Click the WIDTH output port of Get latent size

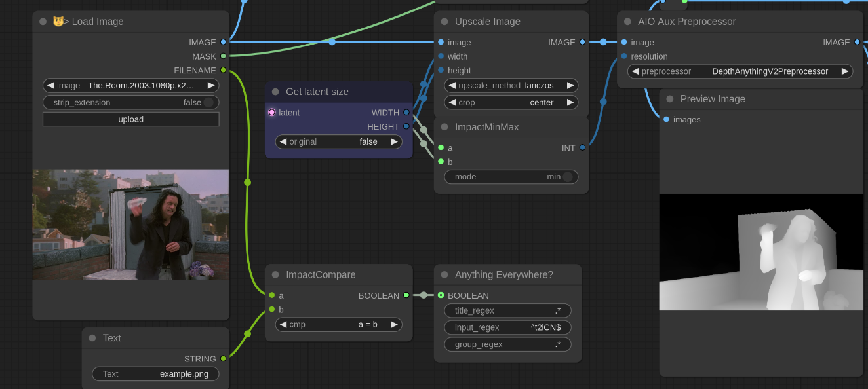[406, 113]
